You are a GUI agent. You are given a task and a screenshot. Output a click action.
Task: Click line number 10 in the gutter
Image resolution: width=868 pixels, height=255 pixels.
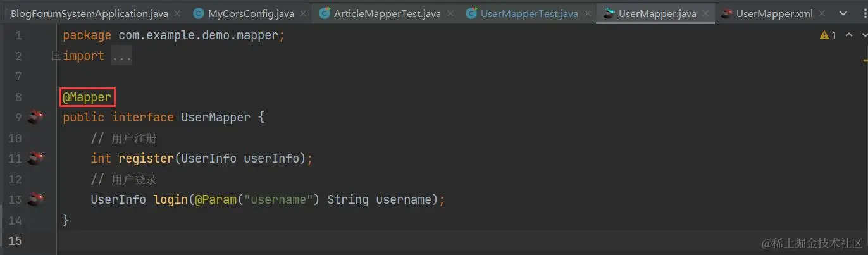tap(16, 138)
